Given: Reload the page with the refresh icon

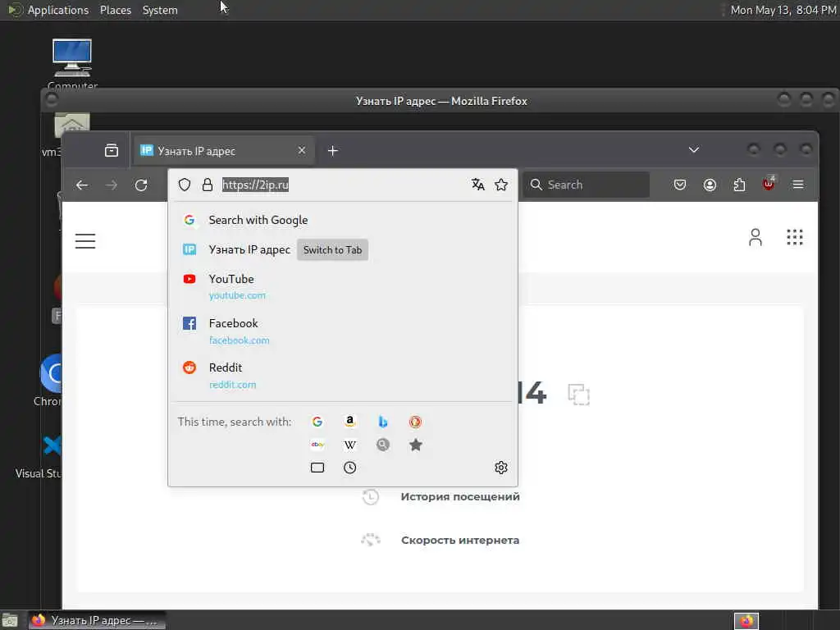Looking at the screenshot, I should pos(141,185).
